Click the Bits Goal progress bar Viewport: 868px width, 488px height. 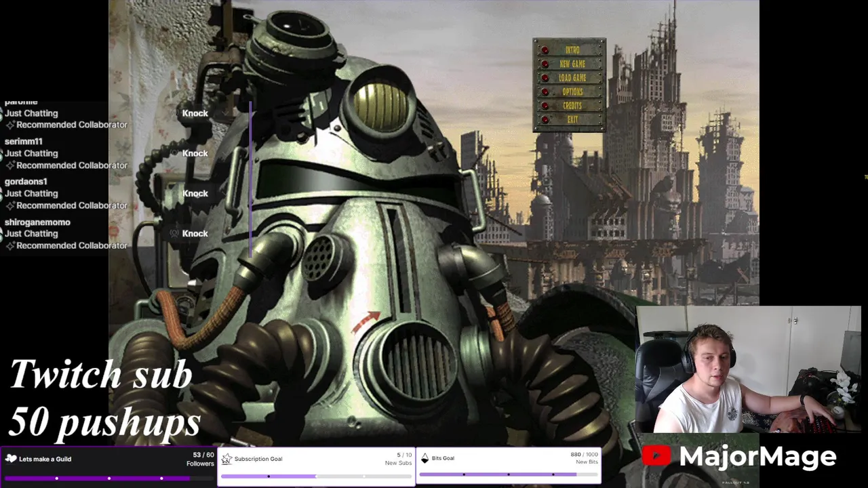(509, 474)
